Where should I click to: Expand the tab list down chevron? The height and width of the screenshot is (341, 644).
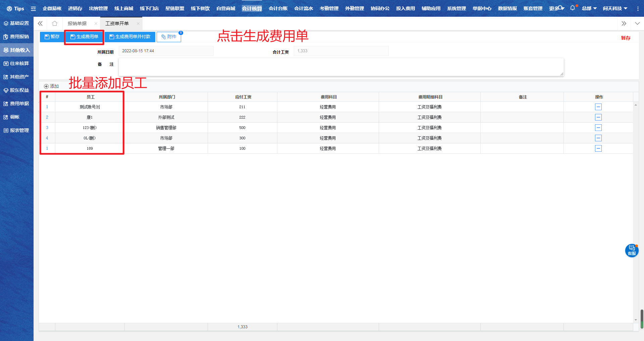click(x=637, y=23)
